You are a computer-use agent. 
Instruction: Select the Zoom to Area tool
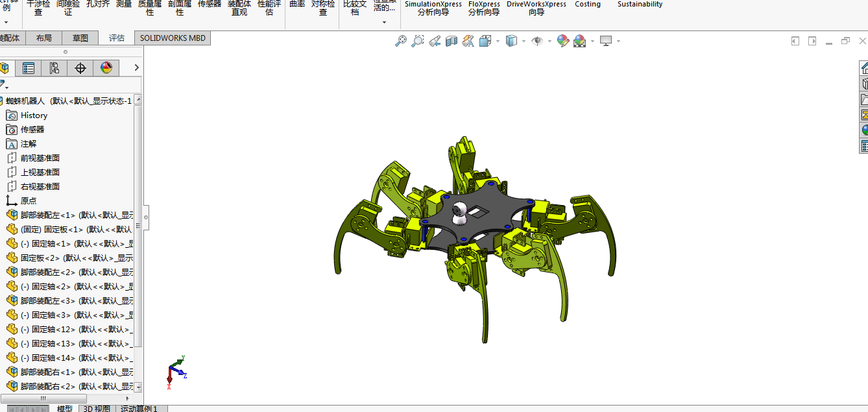click(418, 41)
